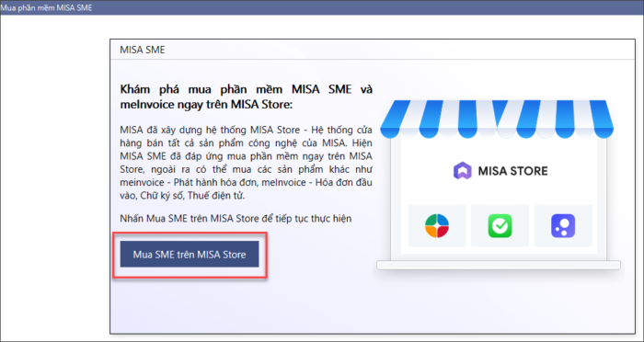The width and height of the screenshot is (644, 342).
Task: Click paragraph line starting MISA đã xây dựng
Action: [x=246, y=131]
